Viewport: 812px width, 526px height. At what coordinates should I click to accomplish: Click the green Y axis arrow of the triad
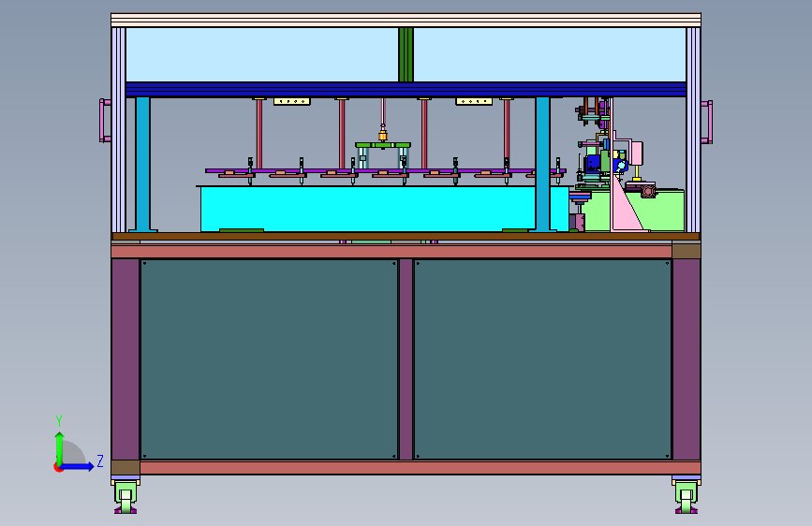60,448
